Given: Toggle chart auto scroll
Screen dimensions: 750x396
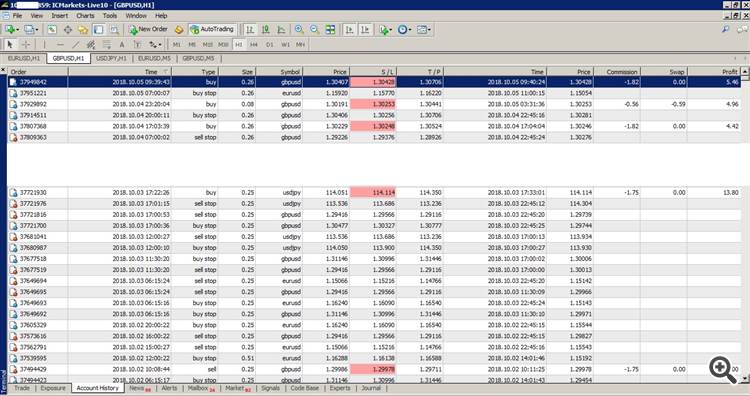Looking at the screenshot, I should point(349,30).
